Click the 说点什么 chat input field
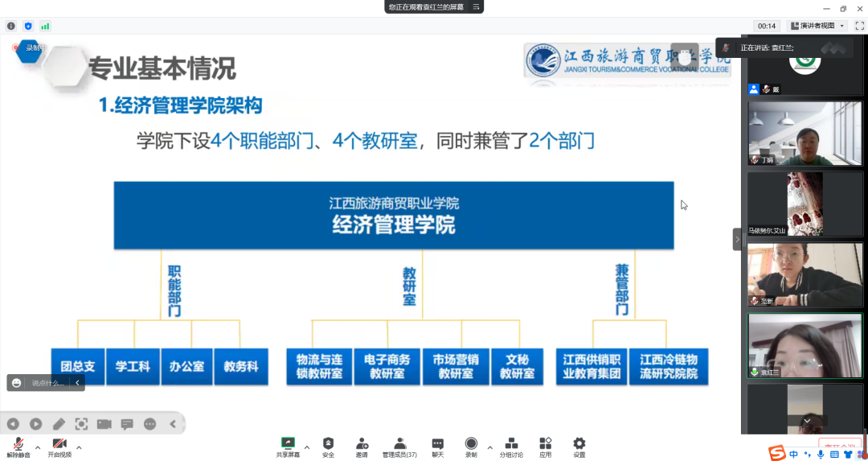 (x=48, y=383)
